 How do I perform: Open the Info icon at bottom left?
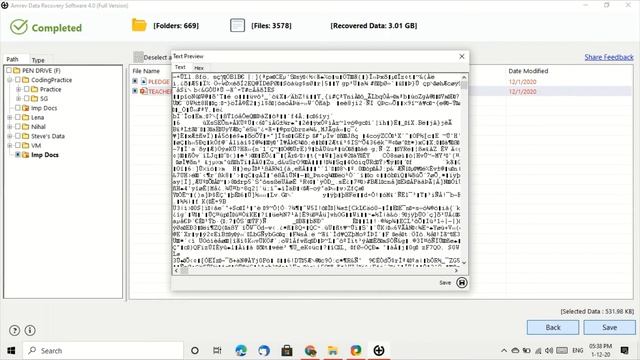coord(30,330)
